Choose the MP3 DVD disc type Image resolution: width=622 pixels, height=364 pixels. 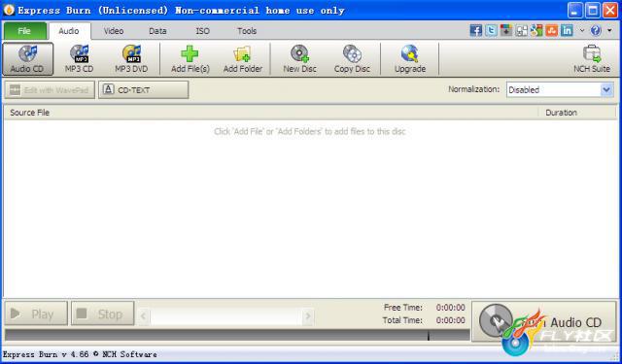[x=131, y=58]
